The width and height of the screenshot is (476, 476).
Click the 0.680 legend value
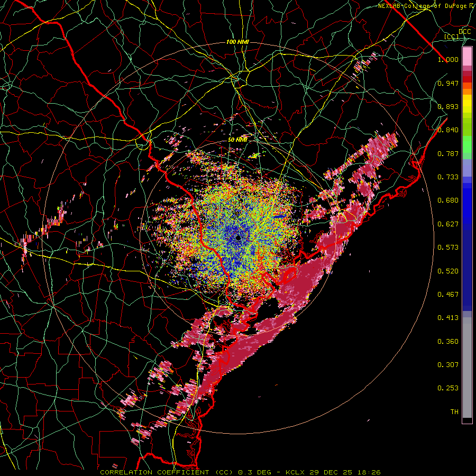[x=448, y=200]
